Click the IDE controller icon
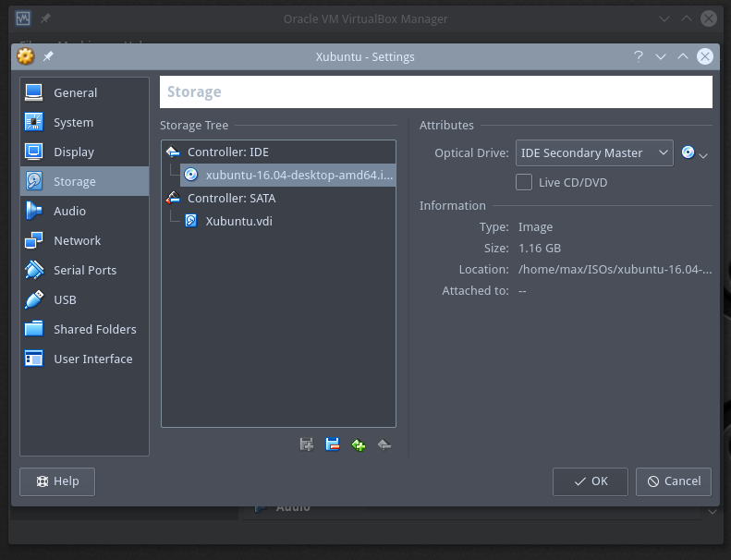The width and height of the screenshot is (731, 560). 173,152
